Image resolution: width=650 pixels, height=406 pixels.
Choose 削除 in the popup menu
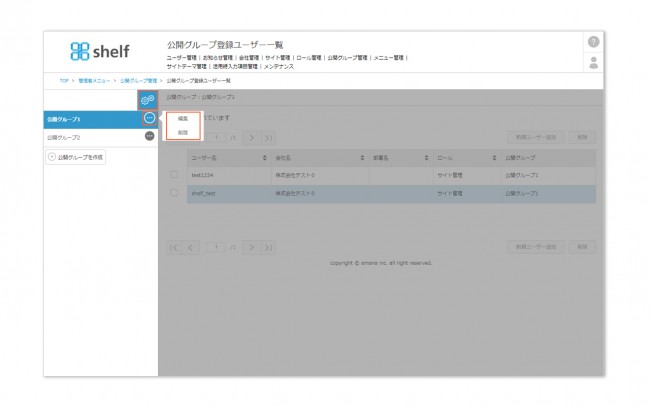pos(183,133)
